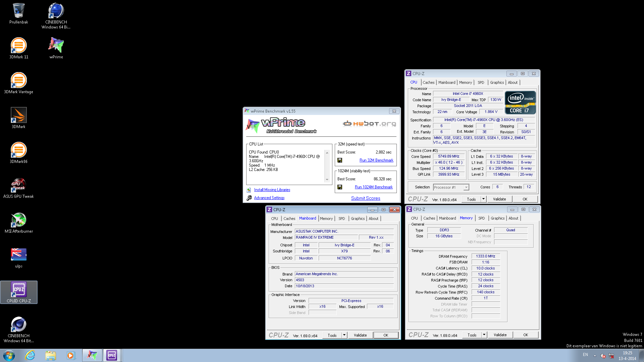Click Validate in top CPU-Z window
This screenshot has height=362, width=644.
[x=499, y=199]
